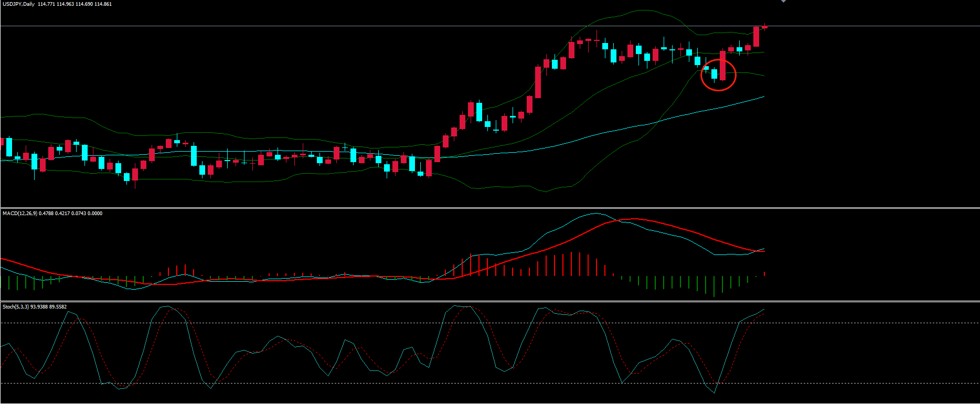Select the horizontal price line near chart top
Viewport: 980px width, 404px height.
[367, 26]
